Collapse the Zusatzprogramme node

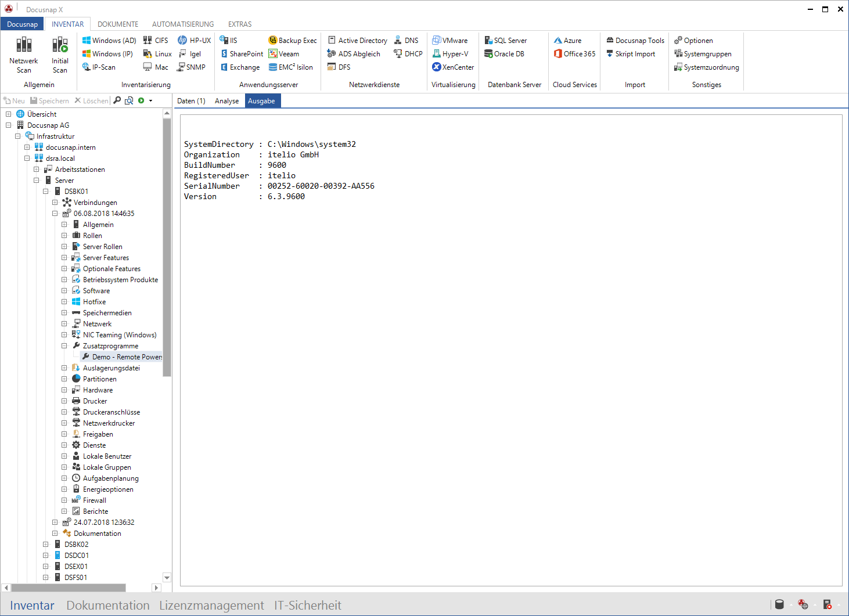coord(64,345)
